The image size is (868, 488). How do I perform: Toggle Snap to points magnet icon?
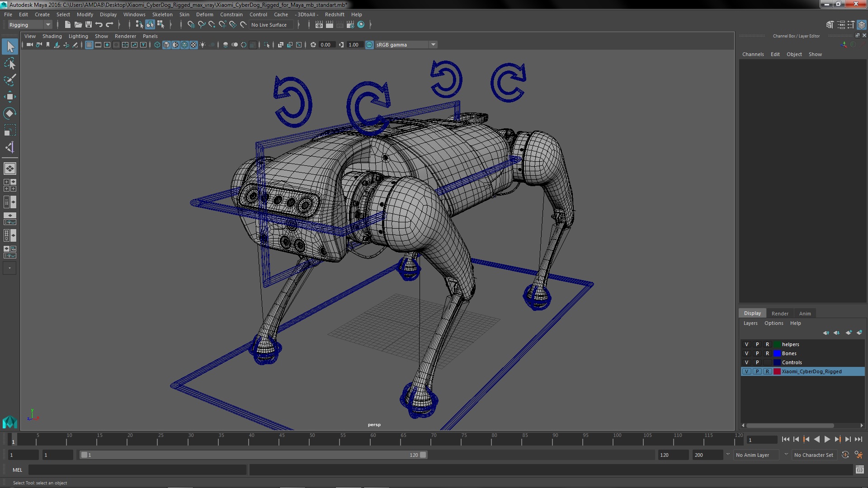(x=212, y=25)
